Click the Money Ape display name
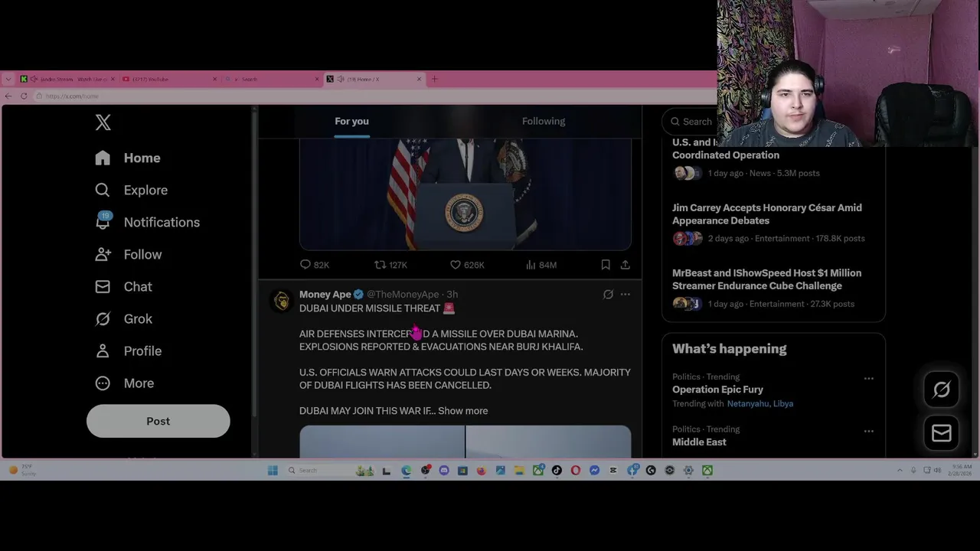 click(325, 294)
